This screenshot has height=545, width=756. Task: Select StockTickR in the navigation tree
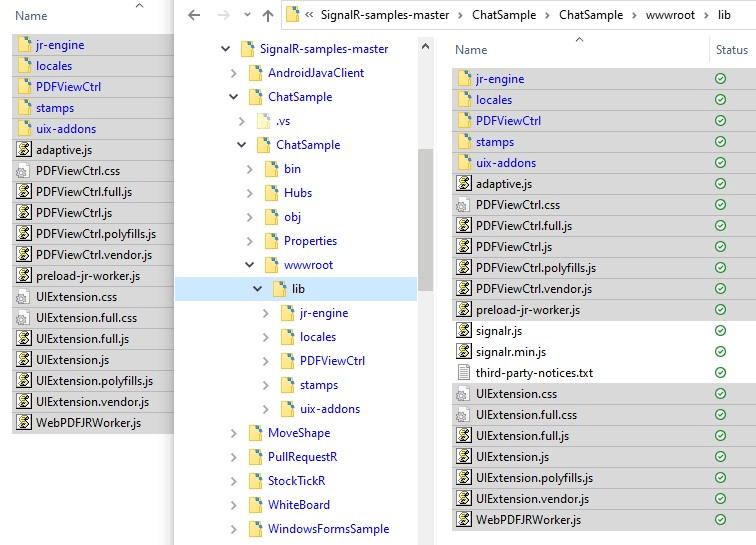[297, 481]
